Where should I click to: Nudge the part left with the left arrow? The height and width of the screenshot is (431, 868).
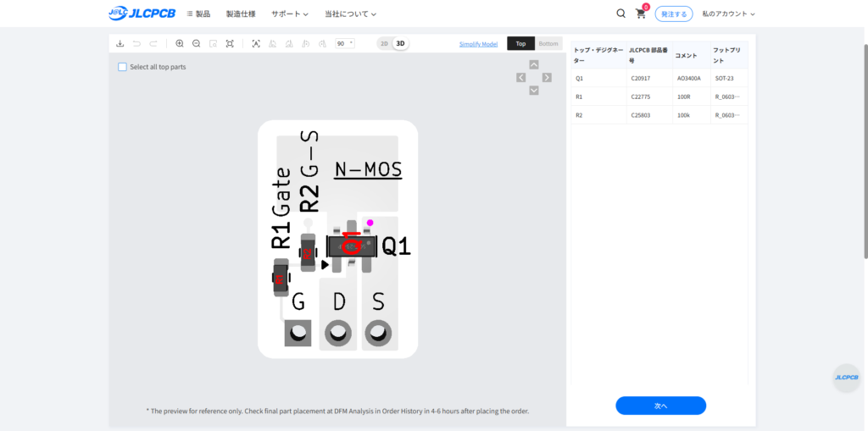[521, 77]
